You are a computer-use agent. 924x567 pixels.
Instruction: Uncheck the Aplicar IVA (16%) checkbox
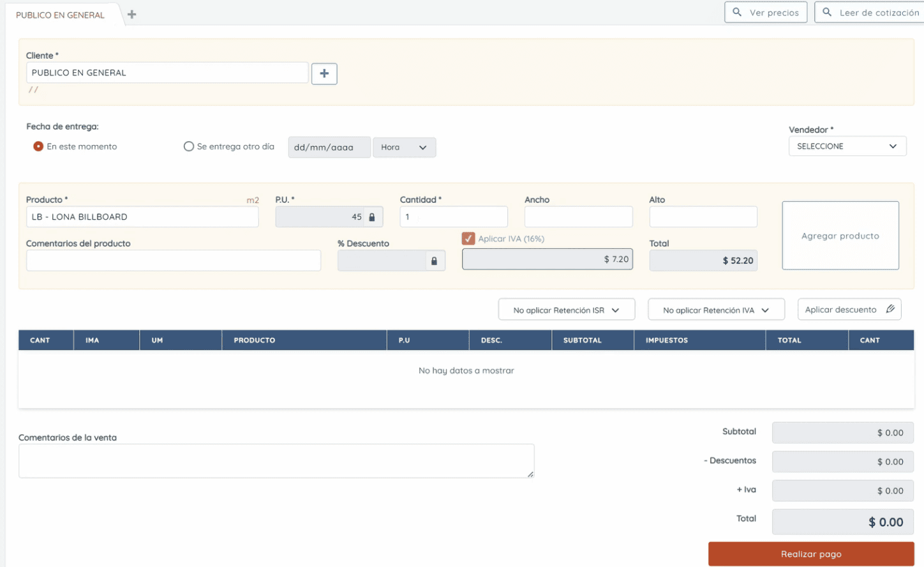click(468, 238)
